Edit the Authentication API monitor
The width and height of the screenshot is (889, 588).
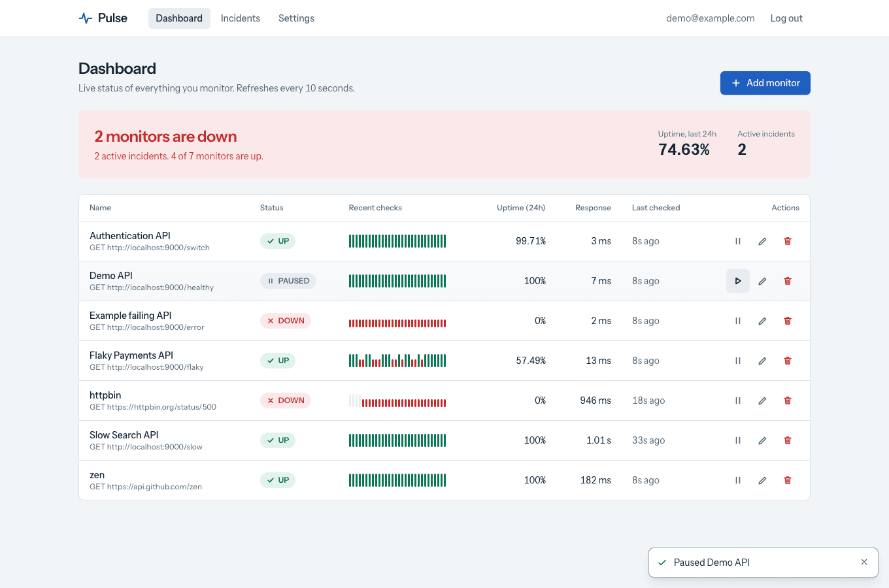coord(762,241)
